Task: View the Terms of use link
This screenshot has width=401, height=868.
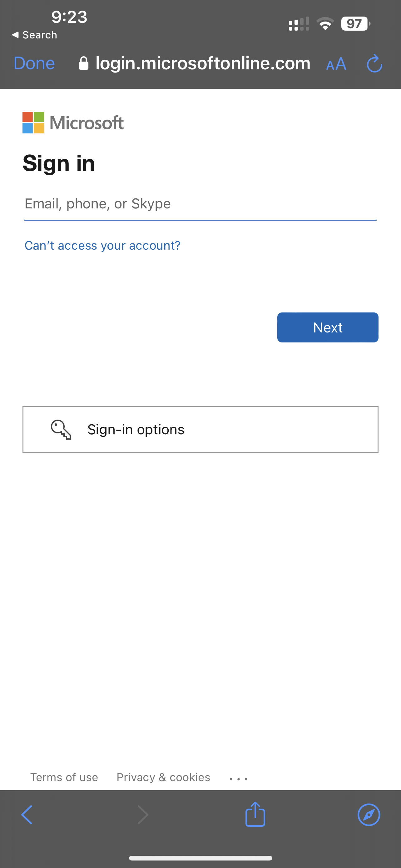Action: pyautogui.click(x=64, y=777)
